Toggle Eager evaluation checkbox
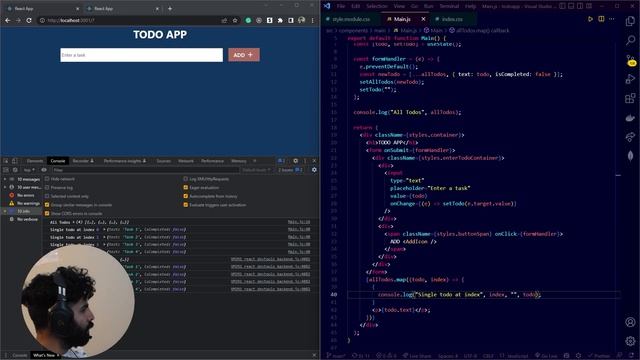Viewport: 640px width, 360px height. pos(186,187)
